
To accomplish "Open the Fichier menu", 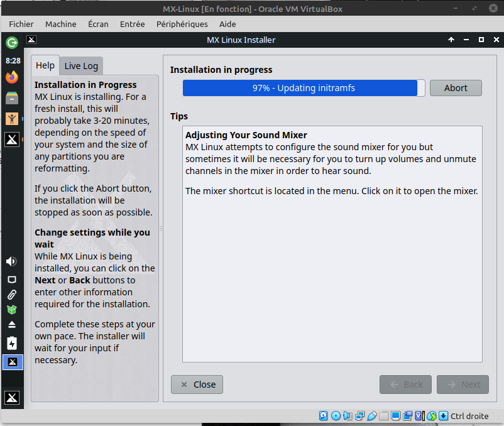I will 21,24.
